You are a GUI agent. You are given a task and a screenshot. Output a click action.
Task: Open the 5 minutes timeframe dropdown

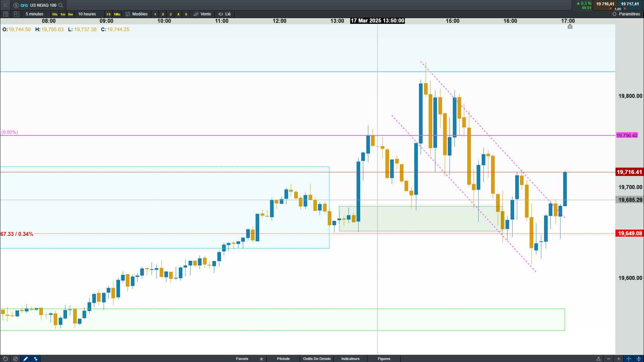35,14
